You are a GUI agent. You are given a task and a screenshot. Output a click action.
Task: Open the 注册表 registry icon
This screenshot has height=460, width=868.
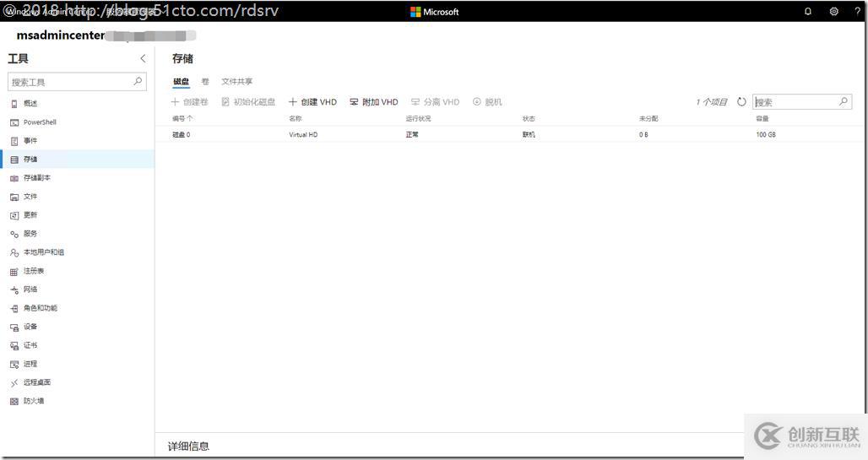(x=14, y=271)
